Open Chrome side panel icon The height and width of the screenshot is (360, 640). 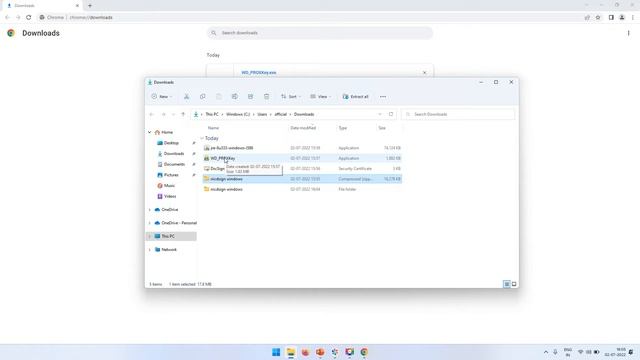point(611,18)
